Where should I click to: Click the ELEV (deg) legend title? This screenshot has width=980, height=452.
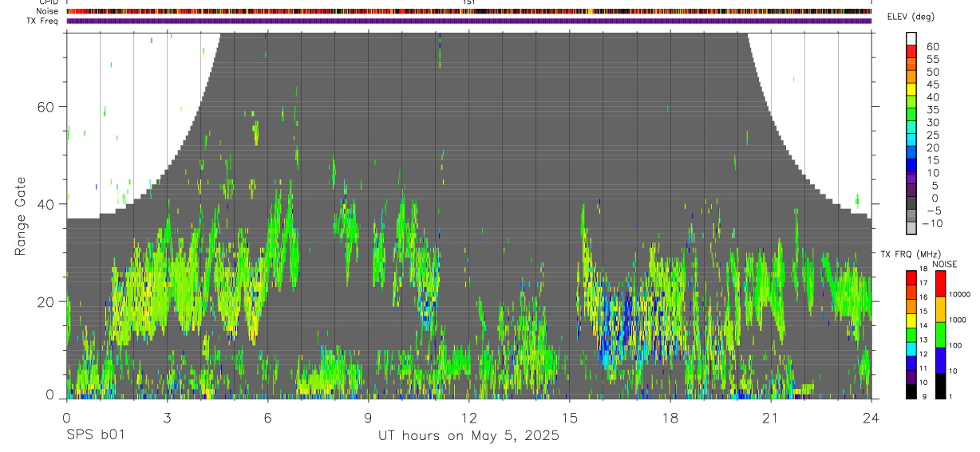[911, 17]
